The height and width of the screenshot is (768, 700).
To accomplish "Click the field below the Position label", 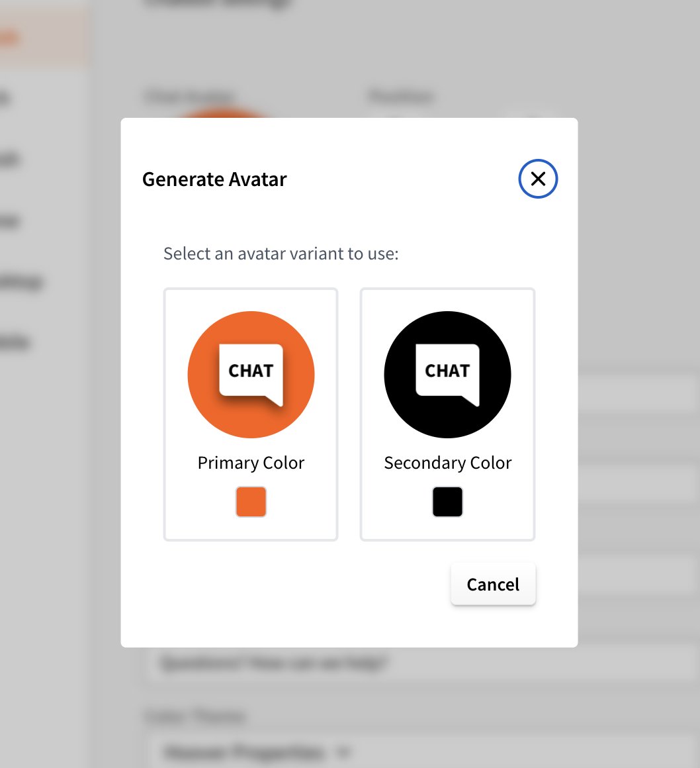I will pos(463,119).
